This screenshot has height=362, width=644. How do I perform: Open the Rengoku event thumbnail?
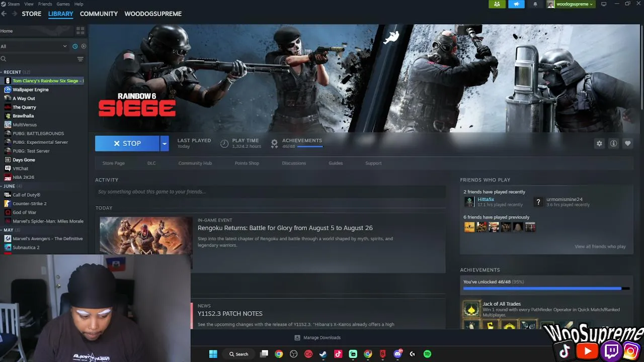(x=146, y=235)
